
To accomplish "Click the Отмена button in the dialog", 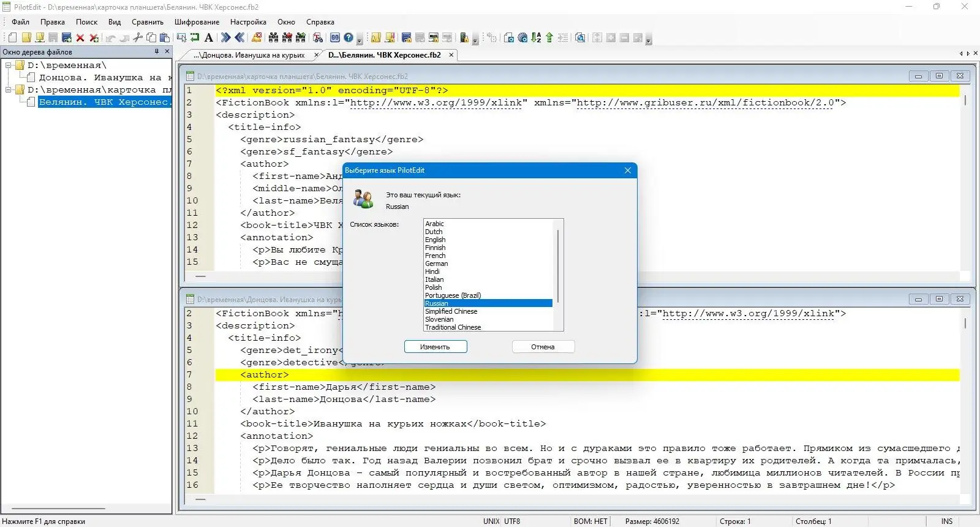I will [x=543, y=347].
